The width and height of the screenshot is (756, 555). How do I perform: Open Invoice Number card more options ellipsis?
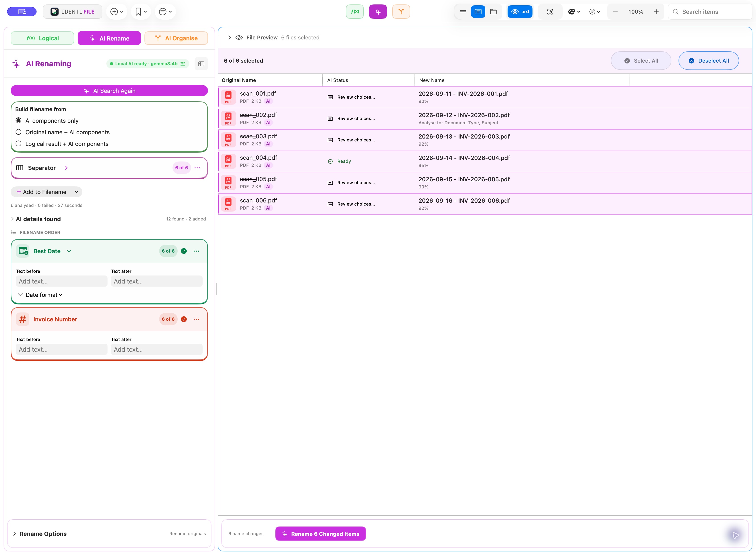(196, 319)
